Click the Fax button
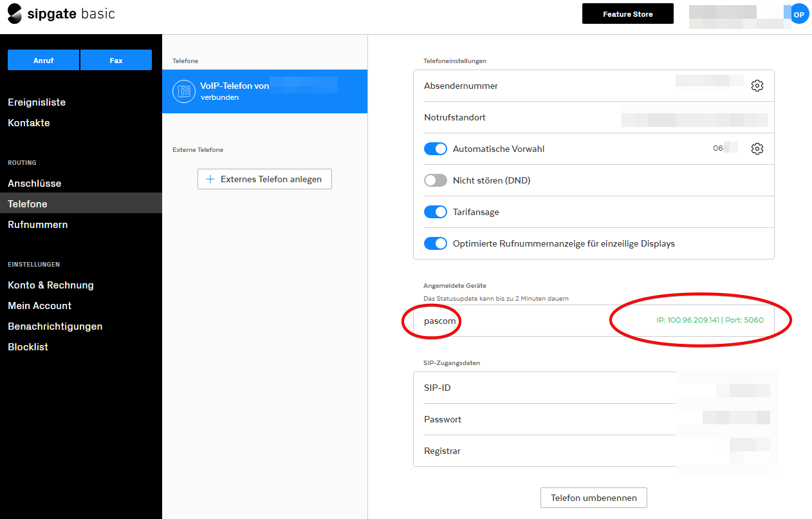The height and width of the screenshot is (519, 812). 116,60
